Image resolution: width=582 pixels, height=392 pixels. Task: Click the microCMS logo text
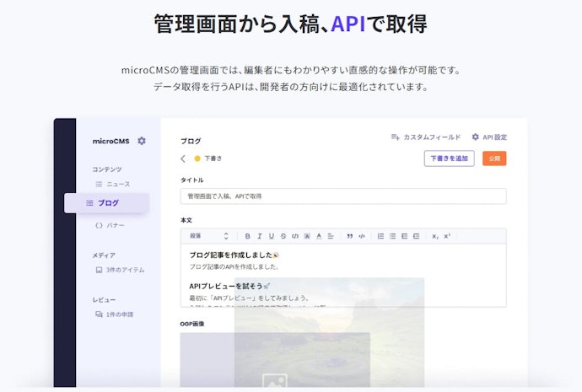[111, 141]
